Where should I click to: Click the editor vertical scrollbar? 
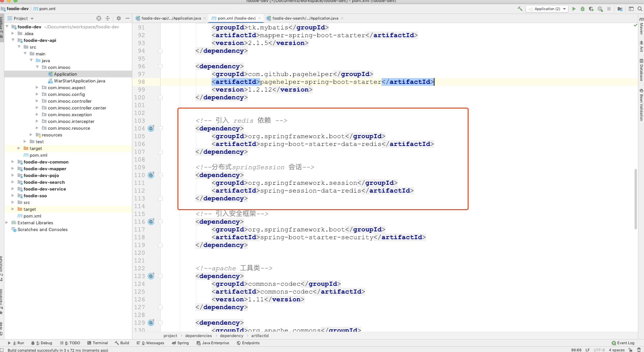(x=636, y=199)
